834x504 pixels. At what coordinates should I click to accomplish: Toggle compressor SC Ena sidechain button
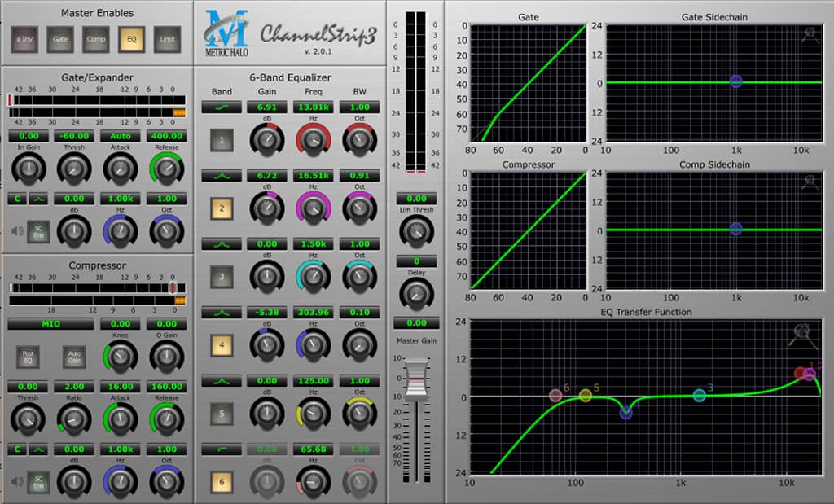[38, 482]
